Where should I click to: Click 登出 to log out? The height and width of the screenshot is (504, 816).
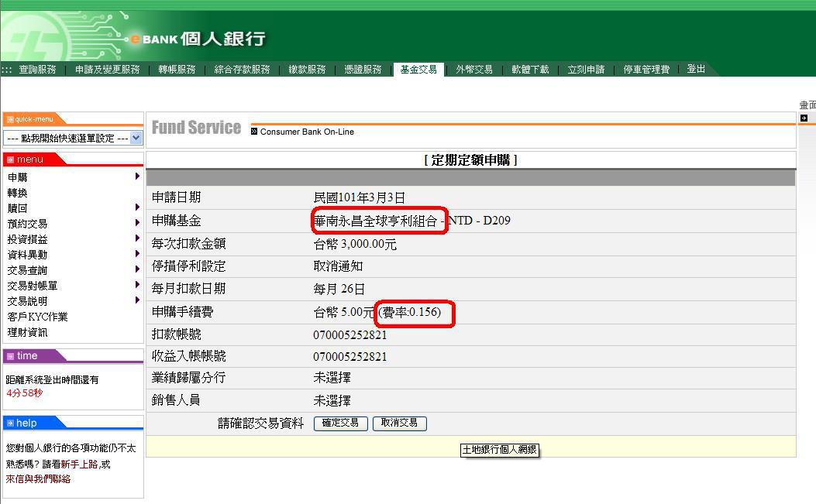(696, 69)
